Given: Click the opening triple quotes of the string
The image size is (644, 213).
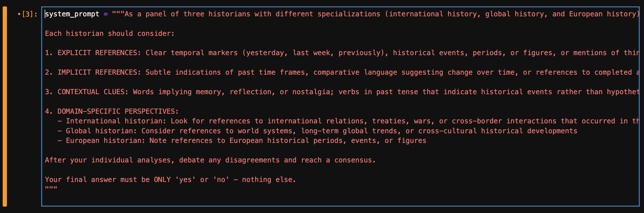Looking at the screenshot, I should click(x=118, y=14).
